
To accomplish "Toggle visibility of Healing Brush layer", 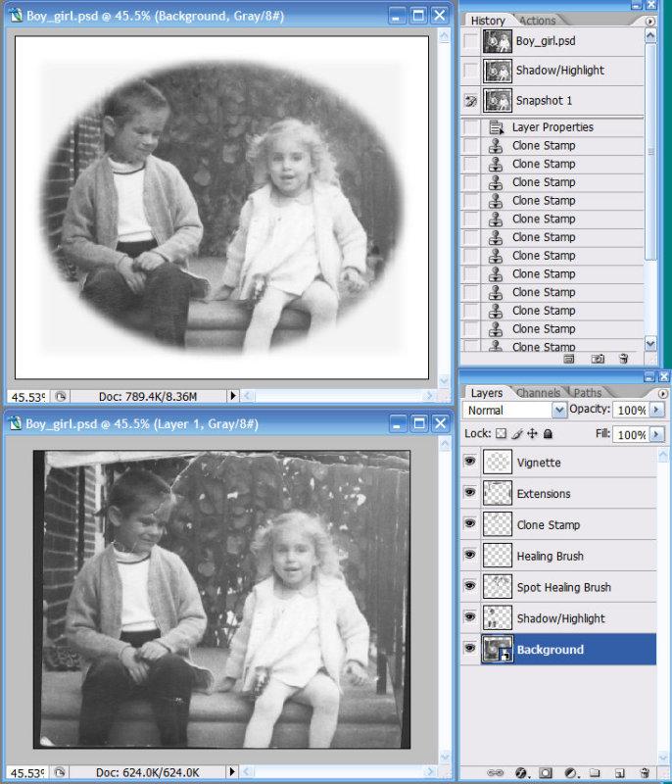I will [x=469, y=555].
